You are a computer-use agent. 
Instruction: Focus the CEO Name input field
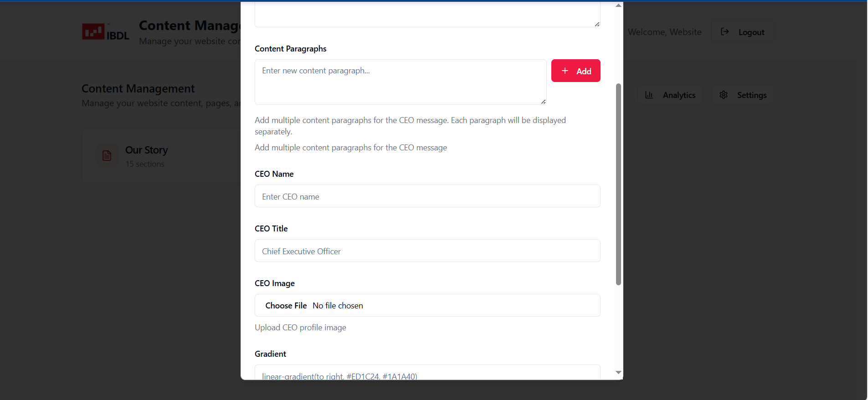click(427, 196)
